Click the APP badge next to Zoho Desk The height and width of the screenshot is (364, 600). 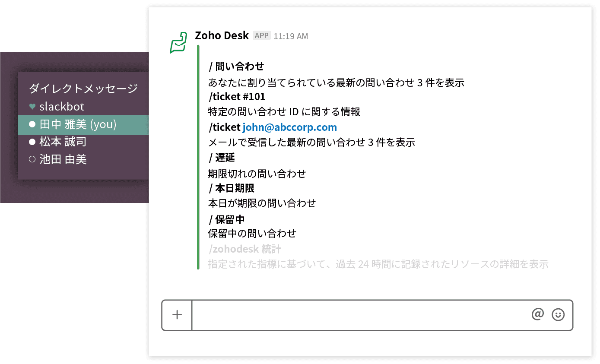click(x=262, y=35)
